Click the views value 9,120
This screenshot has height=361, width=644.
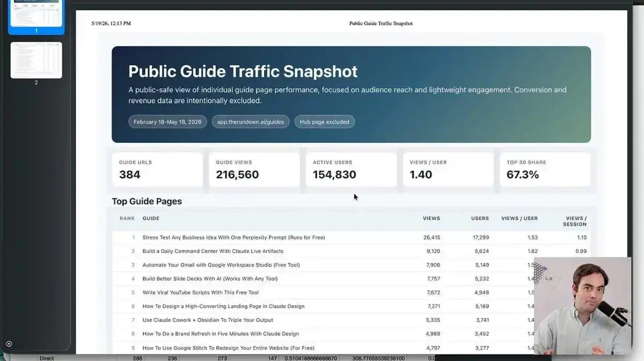[433, 251]
